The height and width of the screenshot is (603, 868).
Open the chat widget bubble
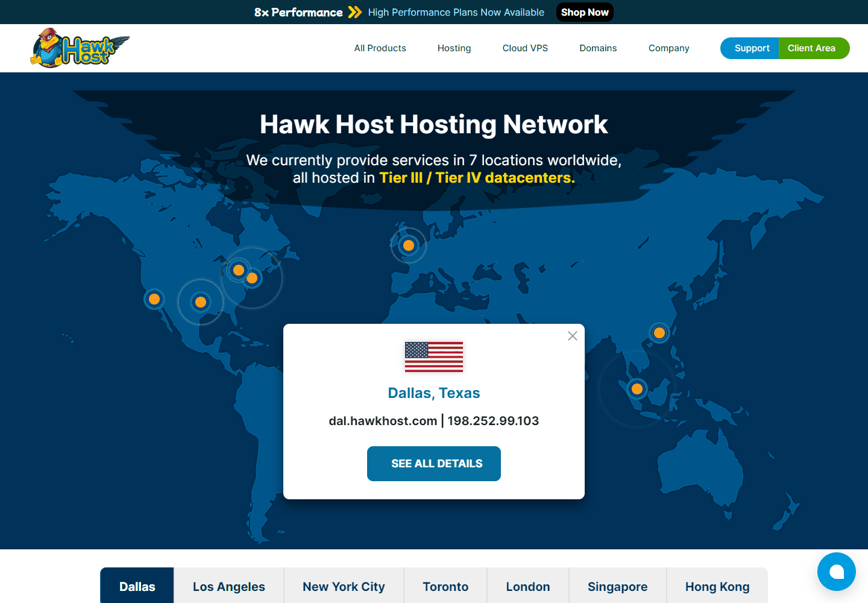[x=837, y=572]
